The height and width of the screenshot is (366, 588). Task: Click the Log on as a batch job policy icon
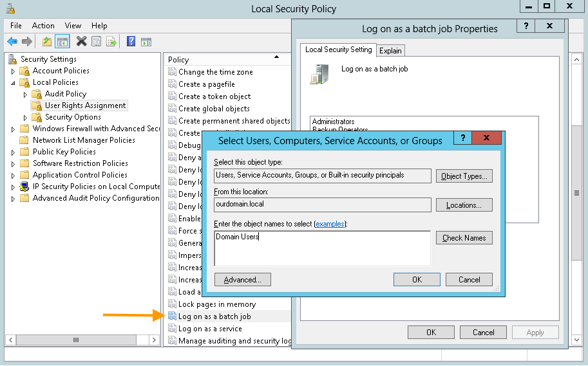click(x=172, y=316)
